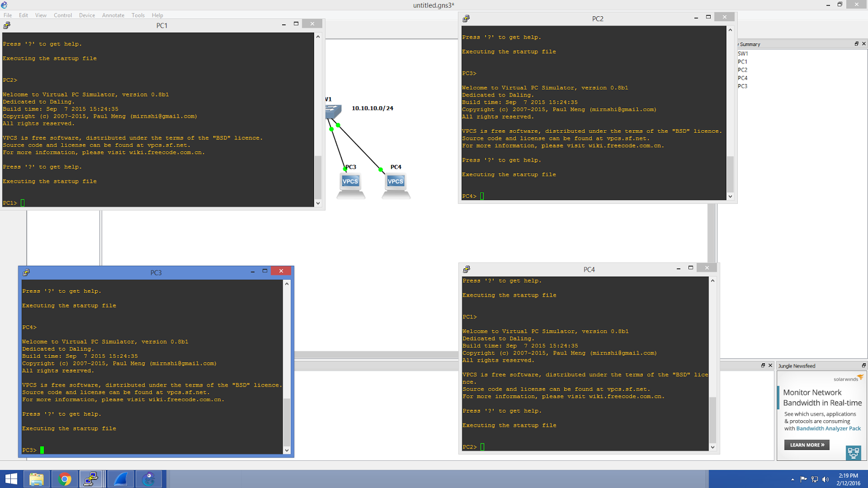Open the Windows Start menu
Viewport: 868px width, 488px height.
pos(11,479)
